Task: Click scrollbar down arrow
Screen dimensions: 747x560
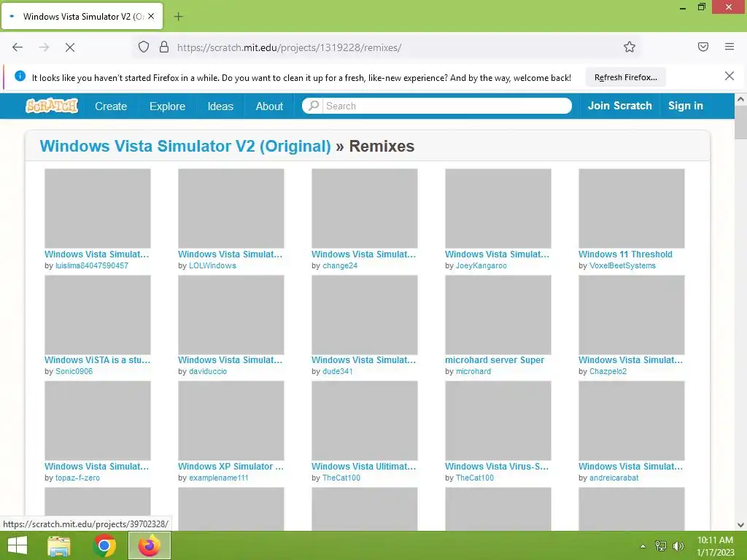Action: [x=740, y=525]
